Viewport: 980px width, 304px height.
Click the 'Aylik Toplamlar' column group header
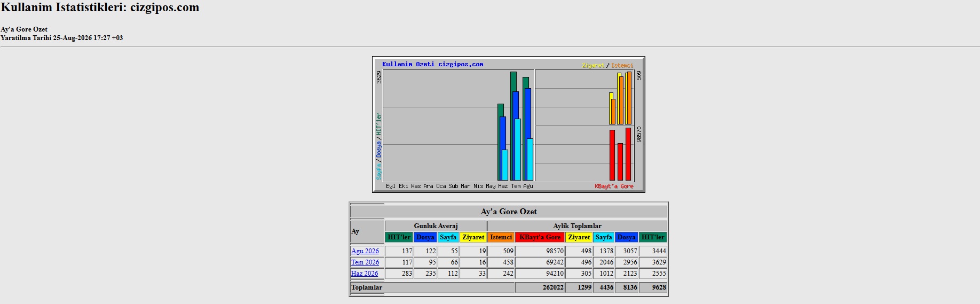click(x=577, y=226)
